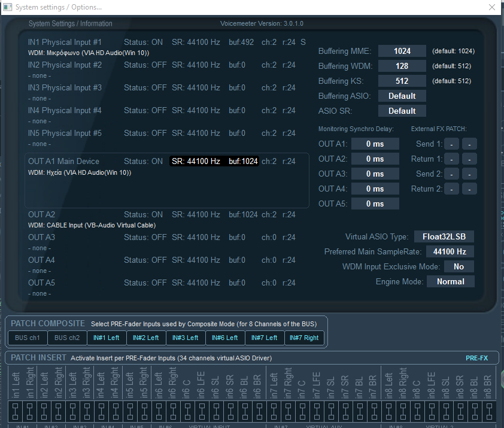
Task: Toggle insert patch for in3 Right
Action: tap(87, 411)
